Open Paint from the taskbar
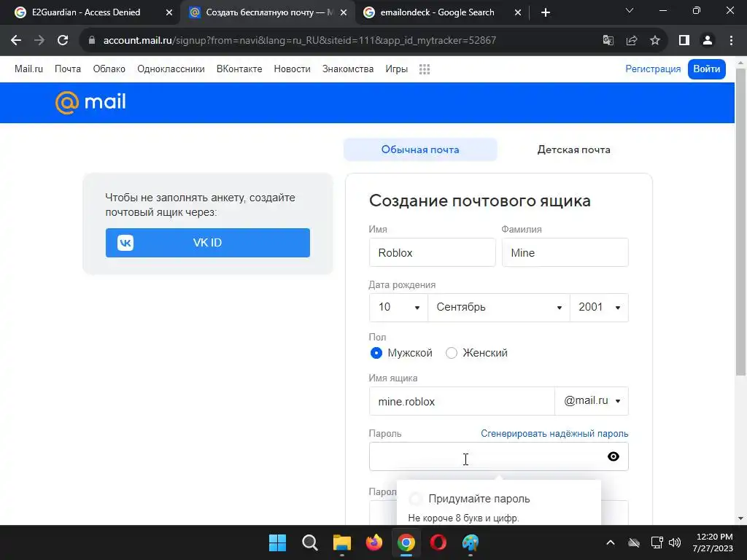747x560 pixels. click(471, 542)
